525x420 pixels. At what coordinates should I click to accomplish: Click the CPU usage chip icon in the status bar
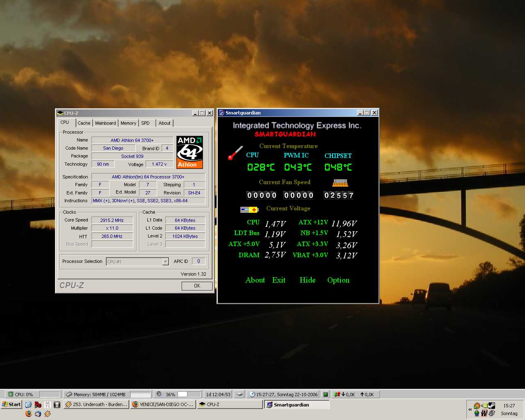(x=11, y=394)
